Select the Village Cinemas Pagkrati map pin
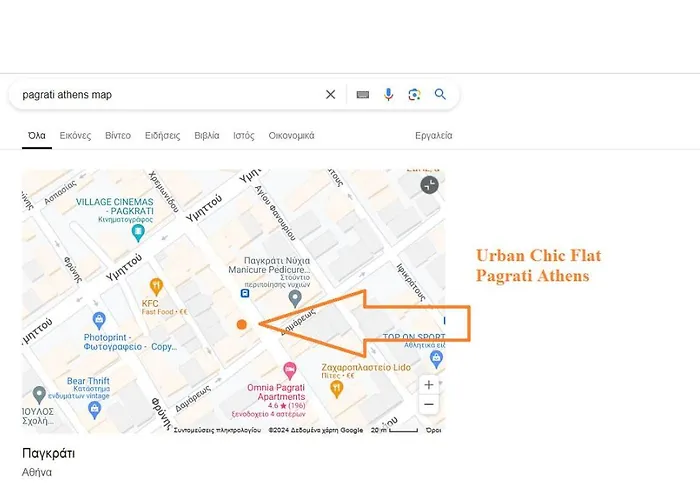Viewport: 700px width, 500px height. coord(138,233)
